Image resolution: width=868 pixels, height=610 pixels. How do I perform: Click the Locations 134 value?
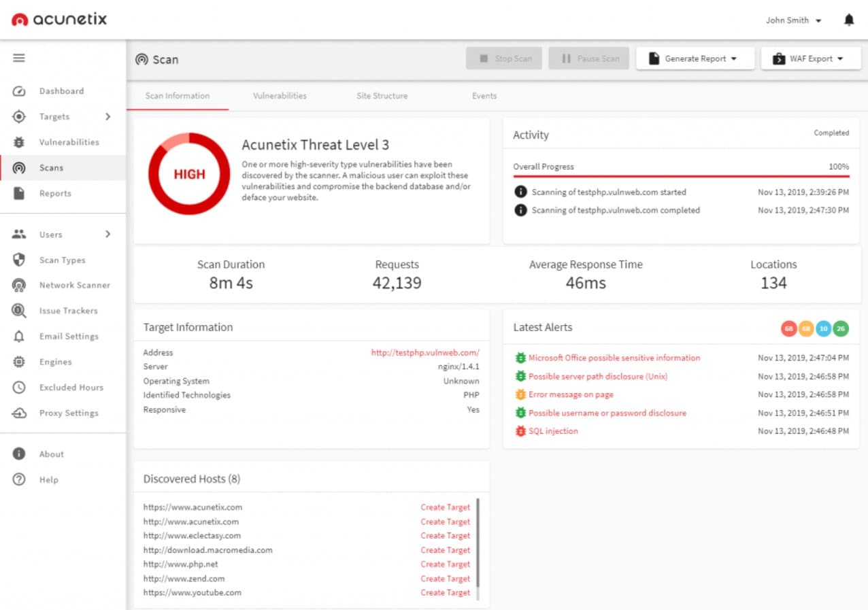(773, 283)
